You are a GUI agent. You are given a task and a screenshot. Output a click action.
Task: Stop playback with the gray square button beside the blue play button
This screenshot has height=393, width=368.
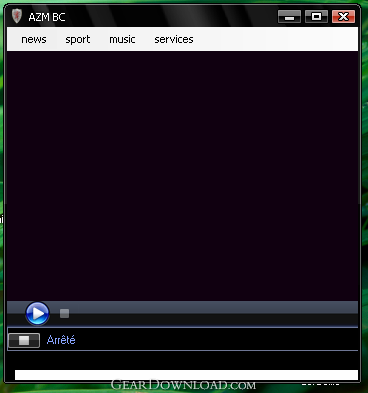pos(64,313)
